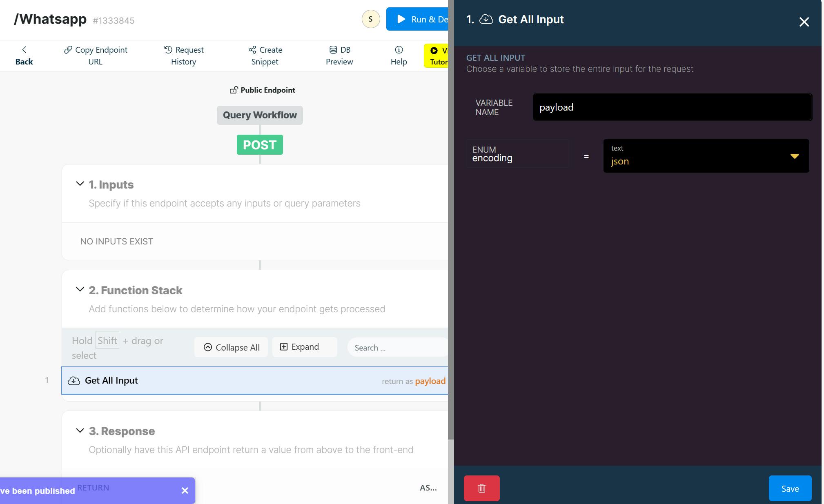Click the Copy Endpoint URL link icon

[x=68, y=50]
